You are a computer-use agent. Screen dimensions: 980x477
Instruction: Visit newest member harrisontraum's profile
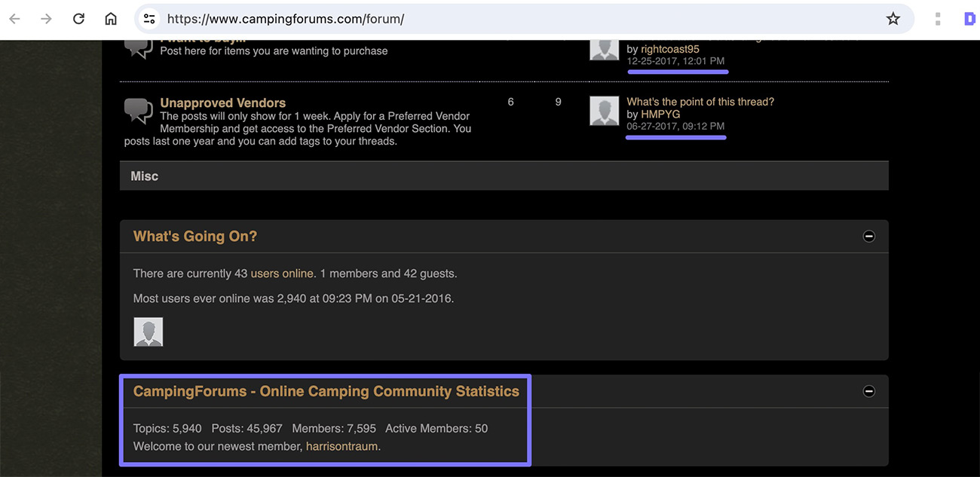341,447
